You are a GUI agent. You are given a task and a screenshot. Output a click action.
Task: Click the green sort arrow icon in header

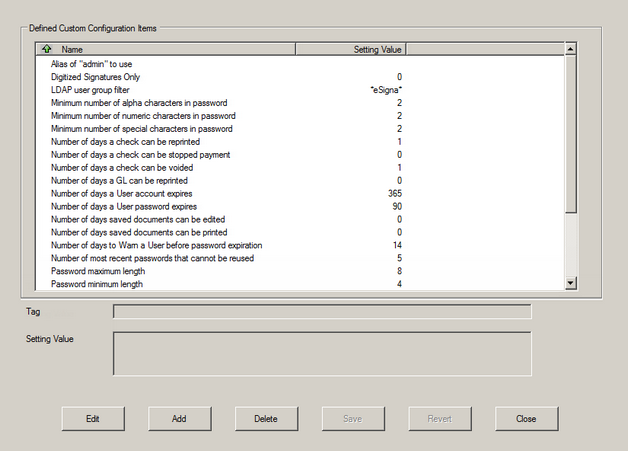point(46,49)
